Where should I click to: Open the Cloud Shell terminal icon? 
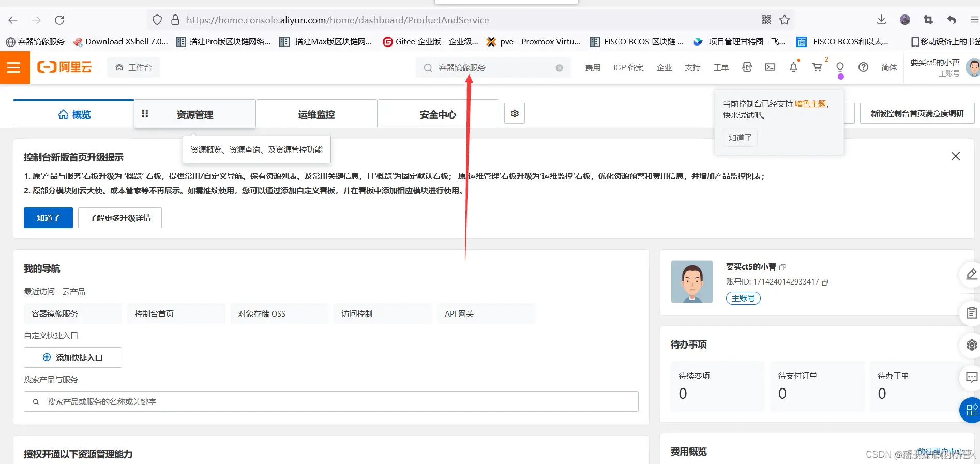[x=770, y=67]
